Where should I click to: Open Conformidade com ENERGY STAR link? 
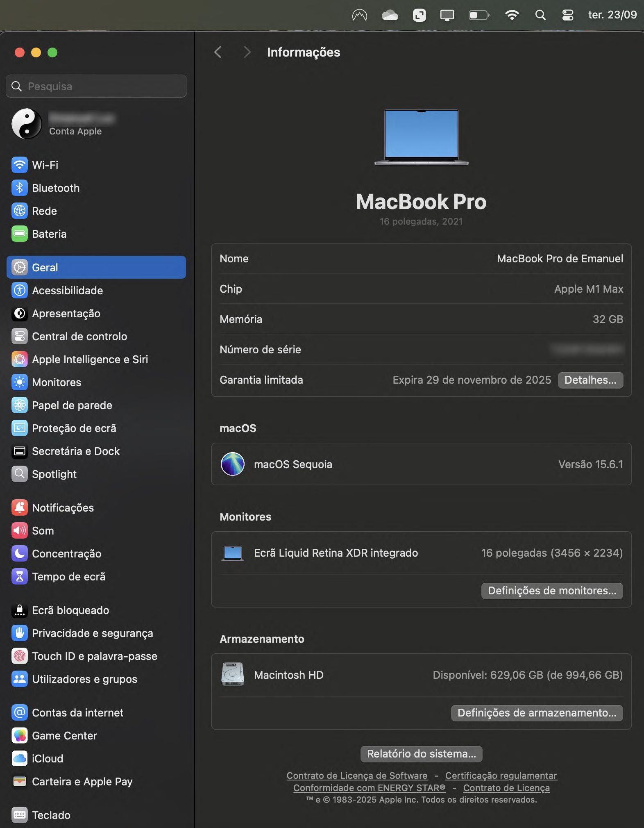369,788
